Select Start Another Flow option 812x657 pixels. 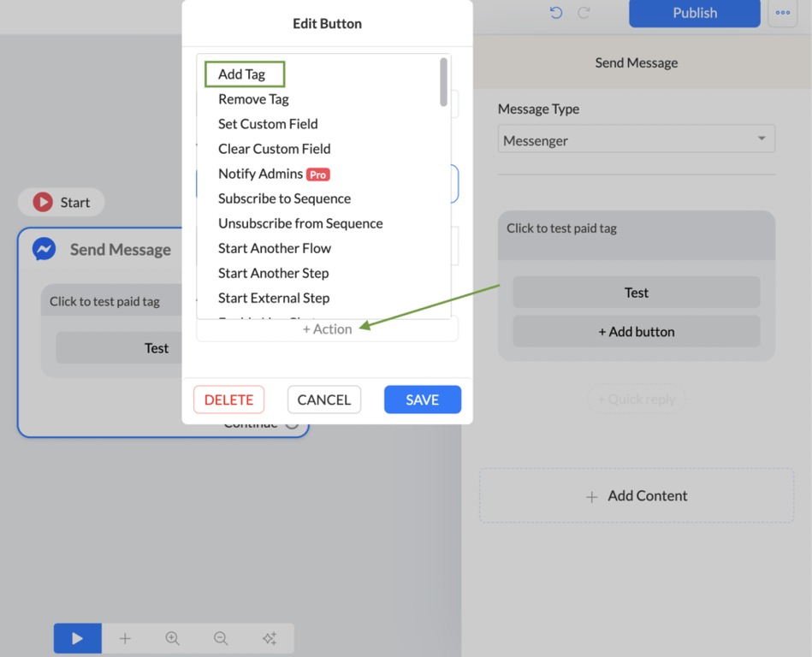pyautogui.click(x=275, y=248)
